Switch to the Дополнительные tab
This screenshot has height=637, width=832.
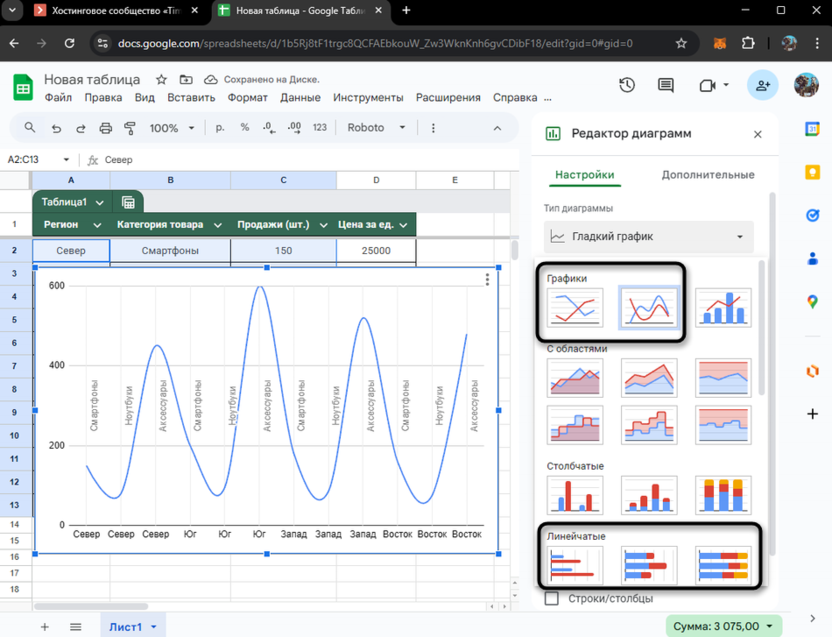tap(707, 174)
